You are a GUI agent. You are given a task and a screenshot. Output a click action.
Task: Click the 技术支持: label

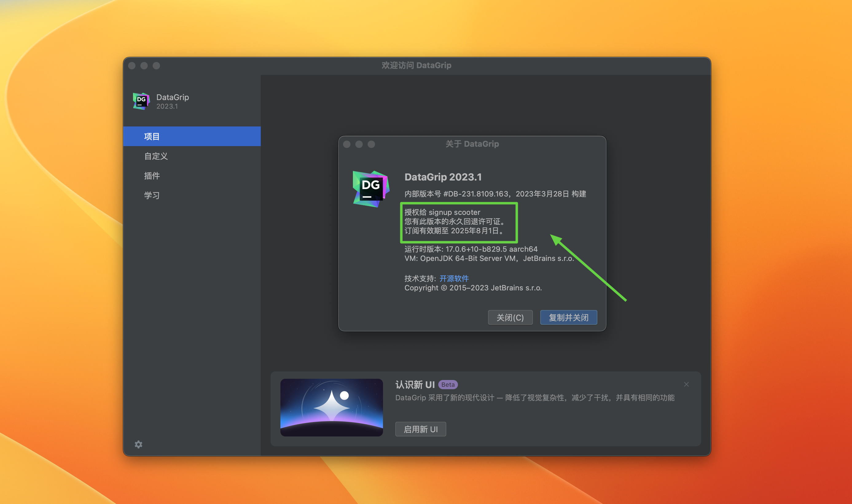tap(420, 278)
